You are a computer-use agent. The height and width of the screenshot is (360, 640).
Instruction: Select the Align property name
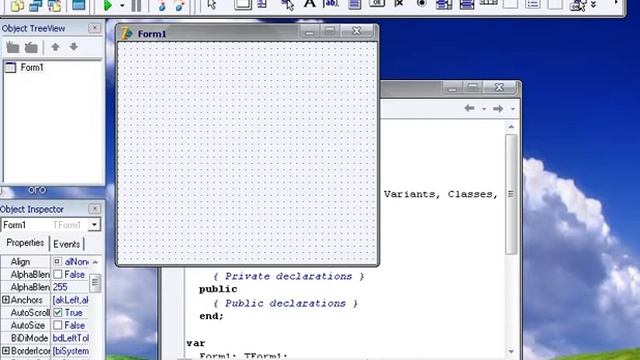(x=20, y=262)
